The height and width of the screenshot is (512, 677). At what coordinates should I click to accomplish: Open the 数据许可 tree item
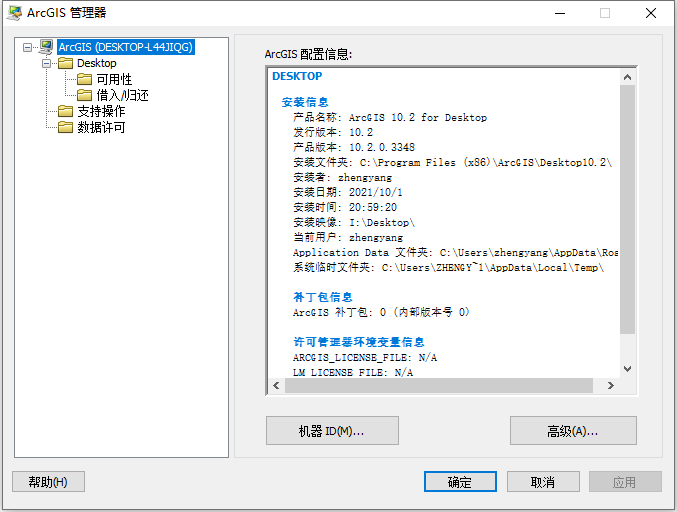(101, 127)
